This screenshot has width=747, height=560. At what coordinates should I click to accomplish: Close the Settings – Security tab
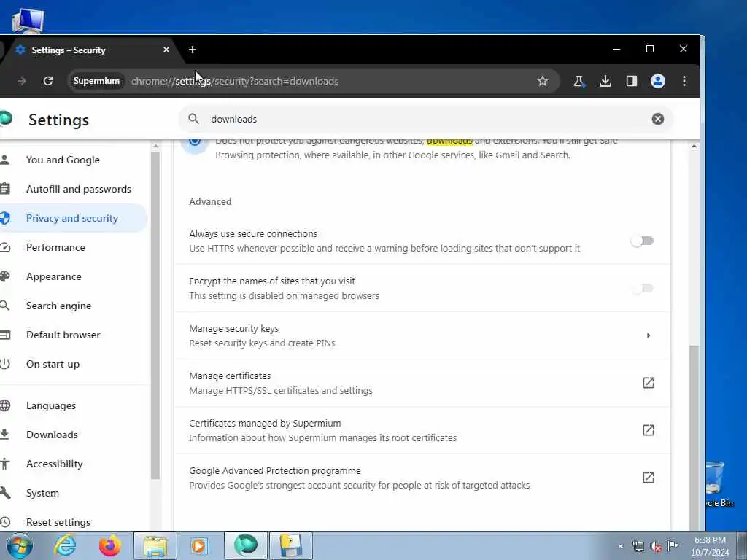coord(166,50)
